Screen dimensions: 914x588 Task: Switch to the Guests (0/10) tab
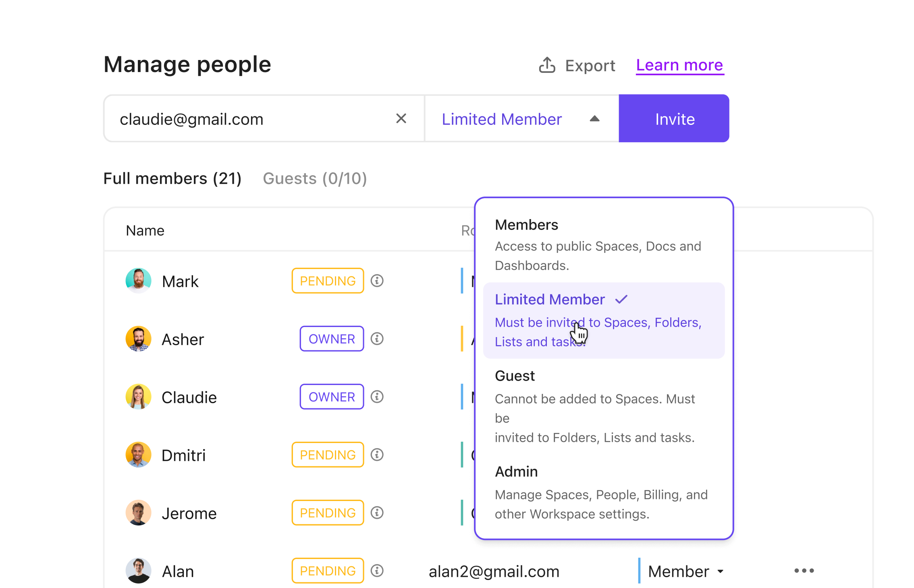point(315,179)
